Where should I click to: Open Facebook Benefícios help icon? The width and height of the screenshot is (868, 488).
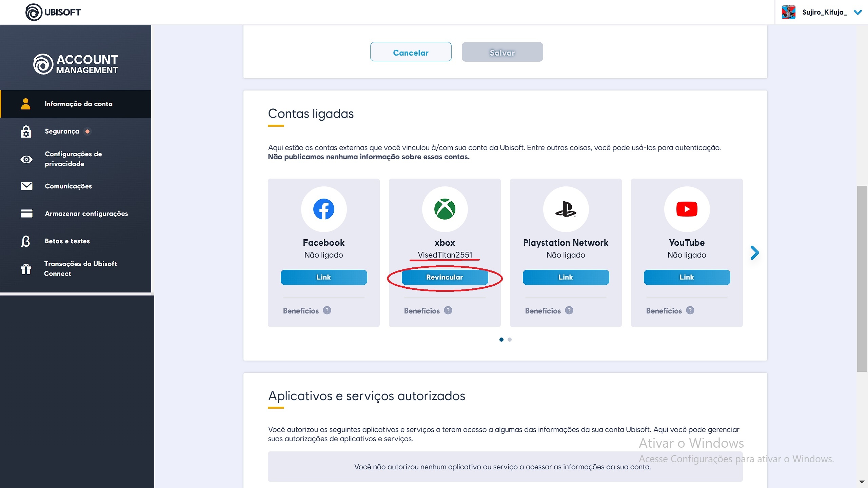(x=327, y=310)
